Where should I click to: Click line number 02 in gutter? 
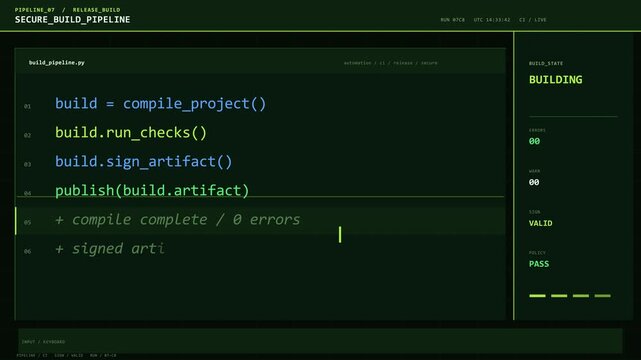27,135
